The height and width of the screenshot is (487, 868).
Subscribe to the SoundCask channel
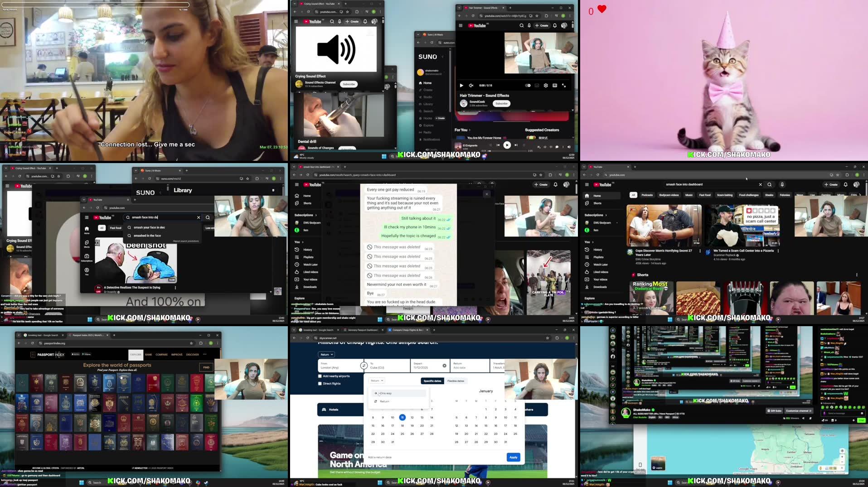[x=501, y=104]
